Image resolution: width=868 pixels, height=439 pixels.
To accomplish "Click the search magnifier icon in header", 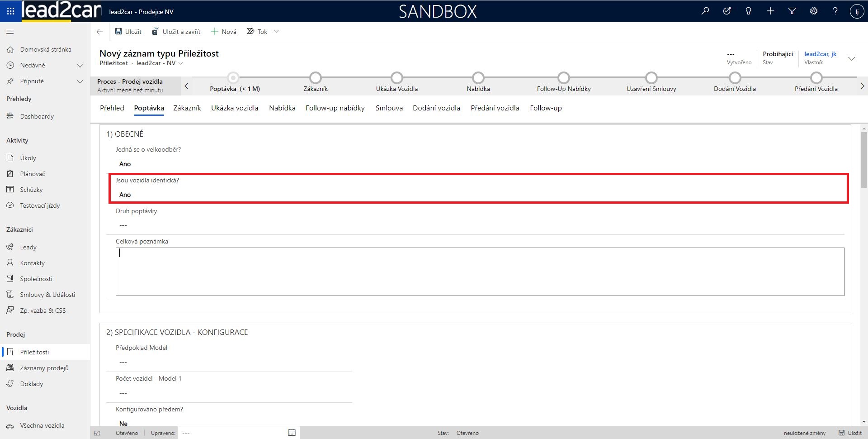I will point(705,11).
